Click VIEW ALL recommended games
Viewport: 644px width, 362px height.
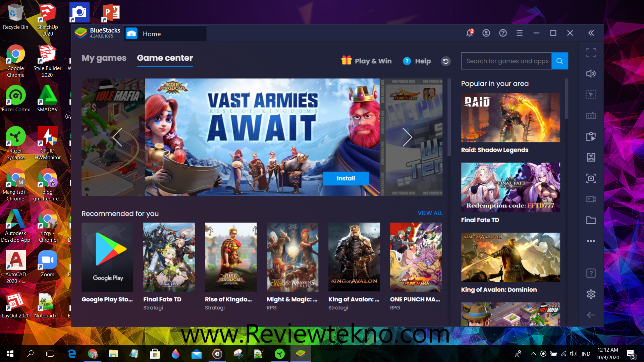pyautogui.click(x=430, y=213)
